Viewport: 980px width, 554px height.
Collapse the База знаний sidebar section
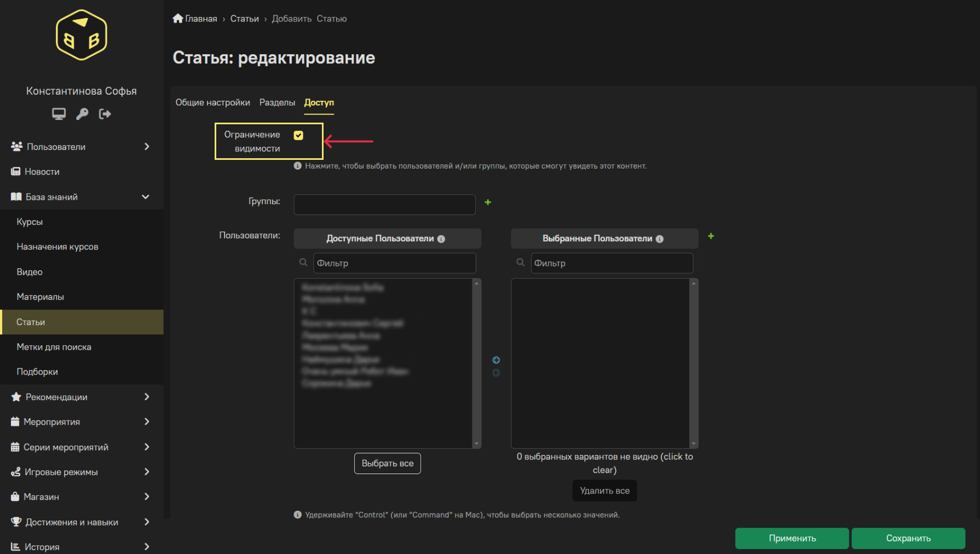coord(146,197)
